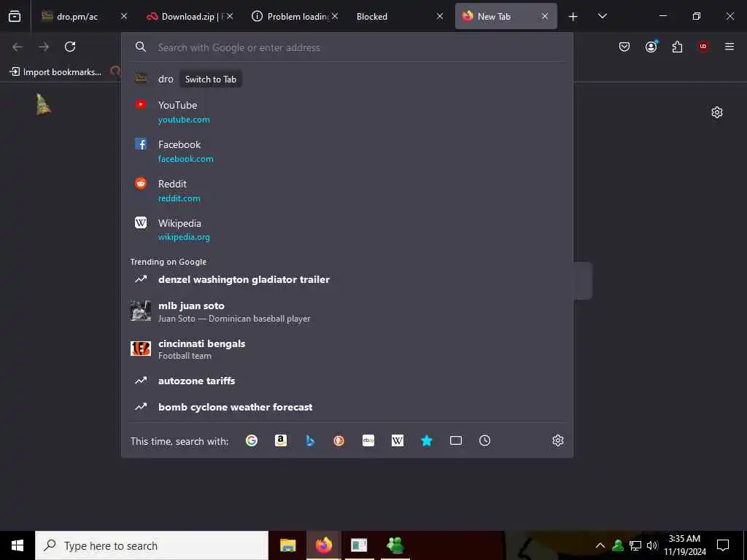Go back with the back arrow
Screen dimensions: 747x560
pyautogui.click(x=18, y=47)
